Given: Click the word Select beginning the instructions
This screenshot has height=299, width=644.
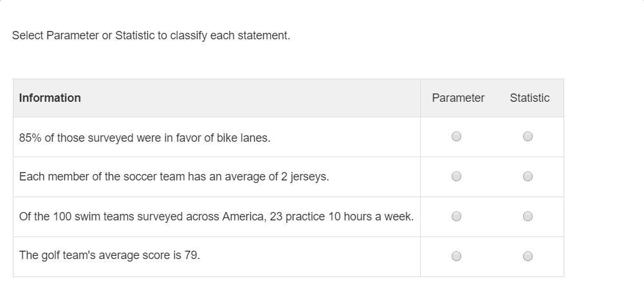Looking at the screenshot, I should pyautogui.click(x=28, y=36).
